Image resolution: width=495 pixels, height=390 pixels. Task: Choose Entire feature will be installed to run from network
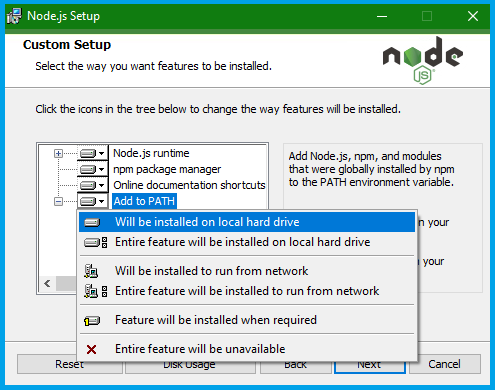247,291
